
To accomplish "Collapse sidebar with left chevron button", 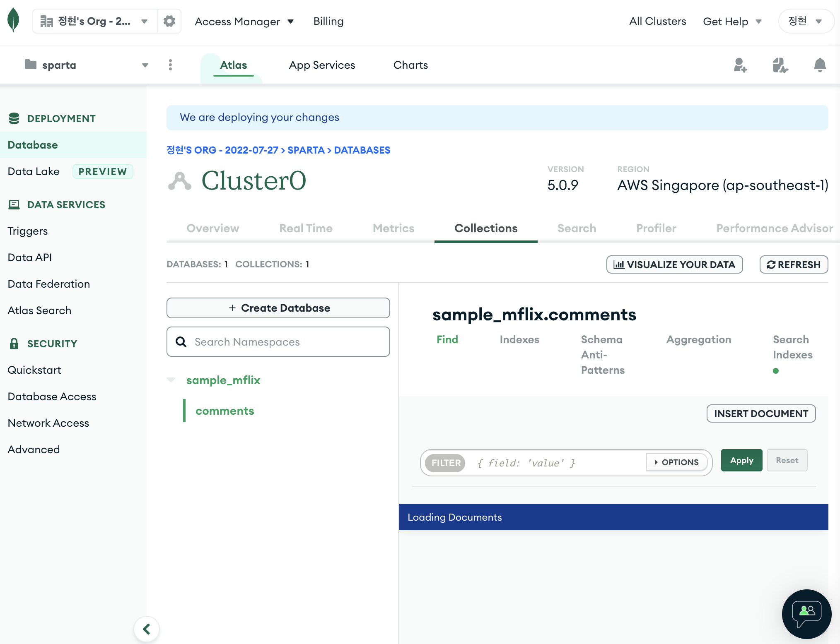I will coord(147,629).
